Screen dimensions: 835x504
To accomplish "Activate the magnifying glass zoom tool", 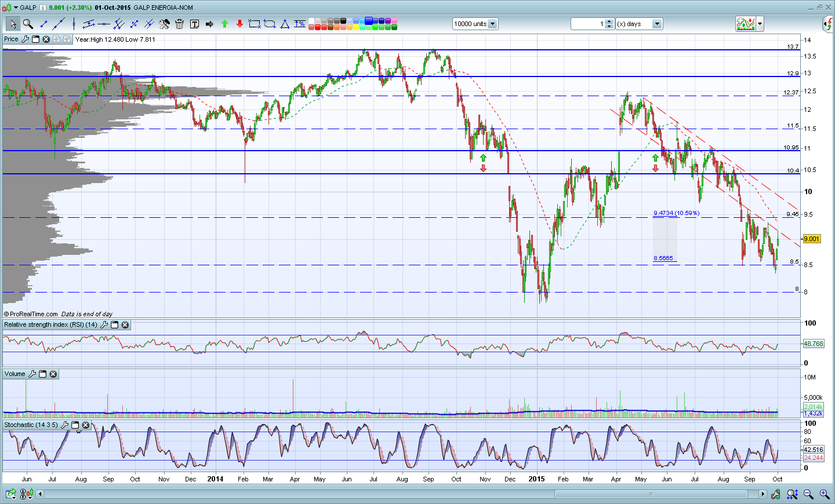I will 28,24.
